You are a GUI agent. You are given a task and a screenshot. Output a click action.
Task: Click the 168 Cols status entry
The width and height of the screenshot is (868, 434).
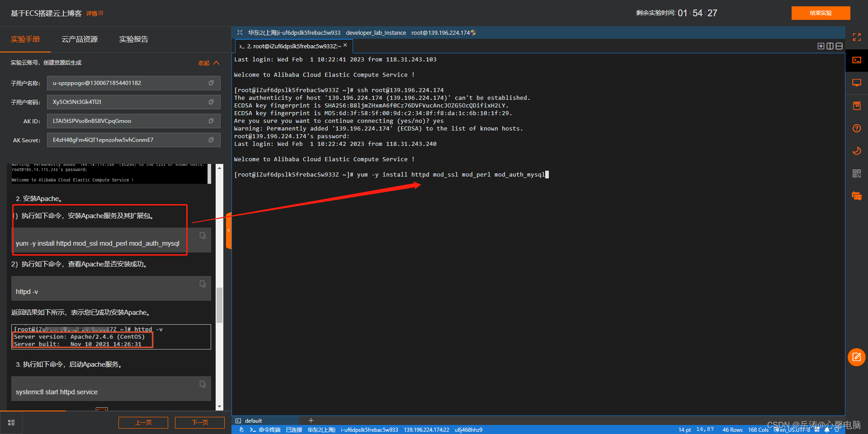[x=758, y=430]
